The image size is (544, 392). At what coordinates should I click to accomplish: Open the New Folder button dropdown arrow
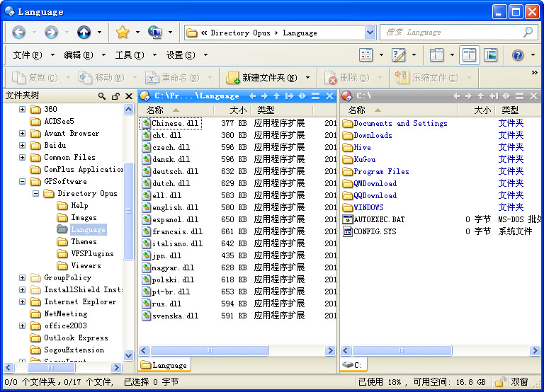coord(307,77)
